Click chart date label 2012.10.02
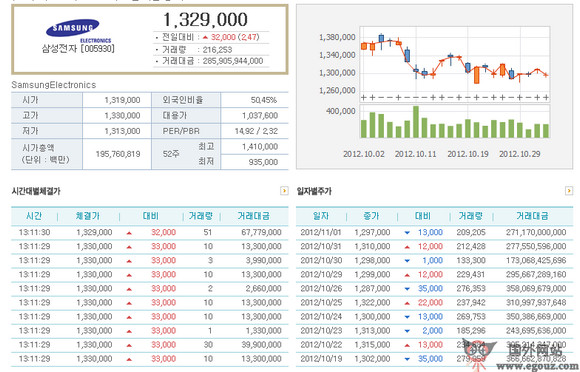The width and height of the screenshot is (580, 372). [x=364, y=154]
